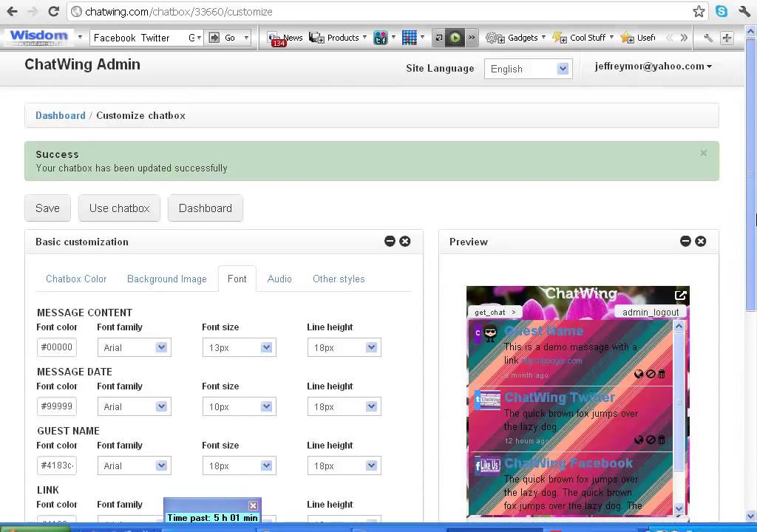Click the ChatWing Twitter username

[x=560, y=398]
